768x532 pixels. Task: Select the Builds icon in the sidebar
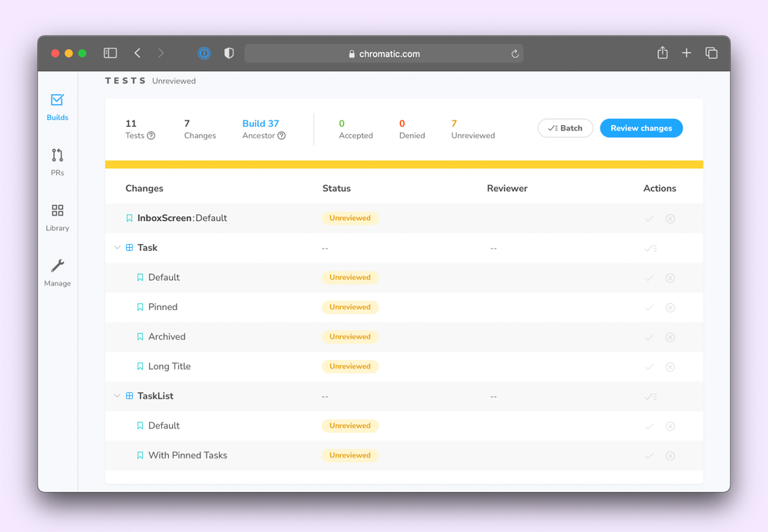click(x=57, y=101)
